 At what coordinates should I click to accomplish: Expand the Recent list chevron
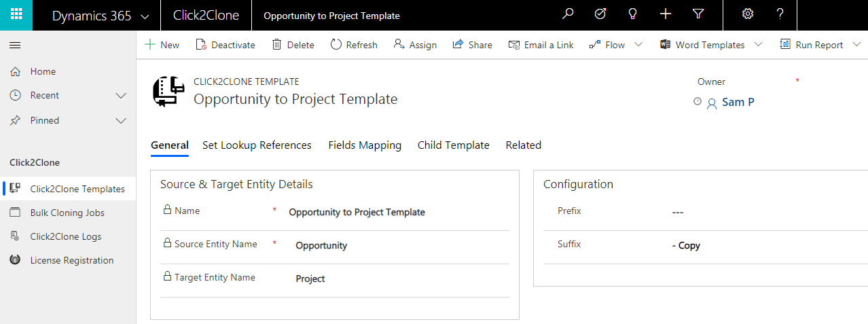coord(122,96)
